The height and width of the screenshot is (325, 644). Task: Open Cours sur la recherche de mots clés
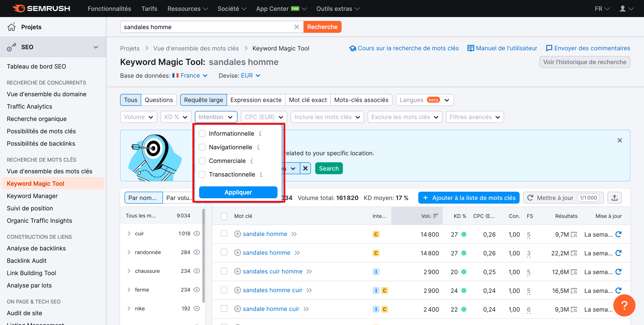click(404, 48)
